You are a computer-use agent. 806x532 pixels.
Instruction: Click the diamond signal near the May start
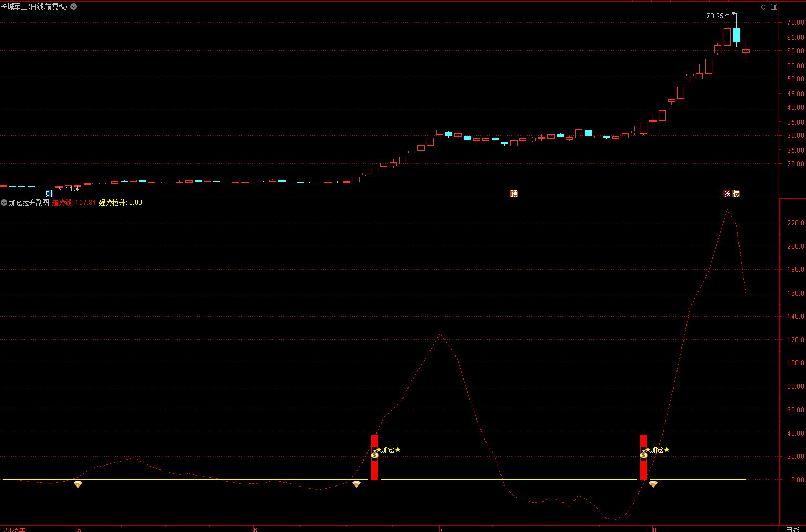point(78,484)
